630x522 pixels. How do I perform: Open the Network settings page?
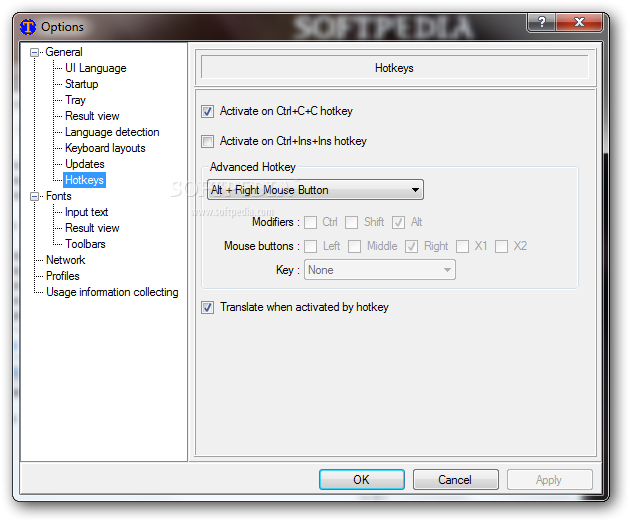(65, 260)
